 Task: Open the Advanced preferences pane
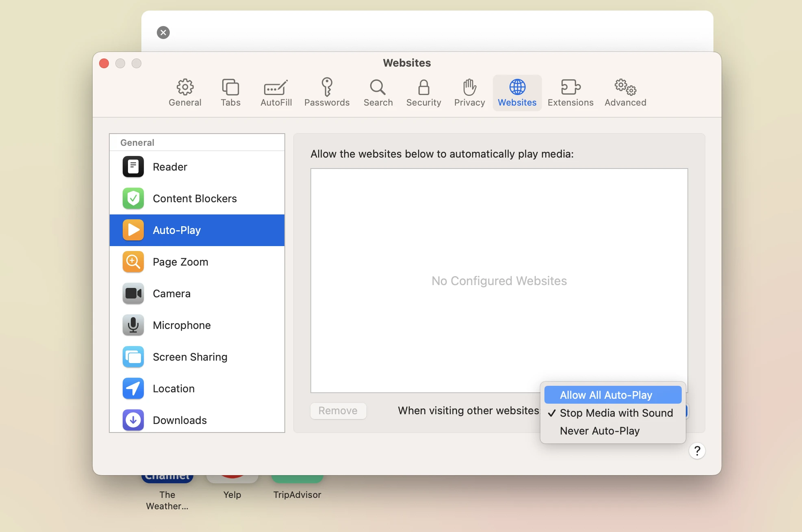[624, 92]
